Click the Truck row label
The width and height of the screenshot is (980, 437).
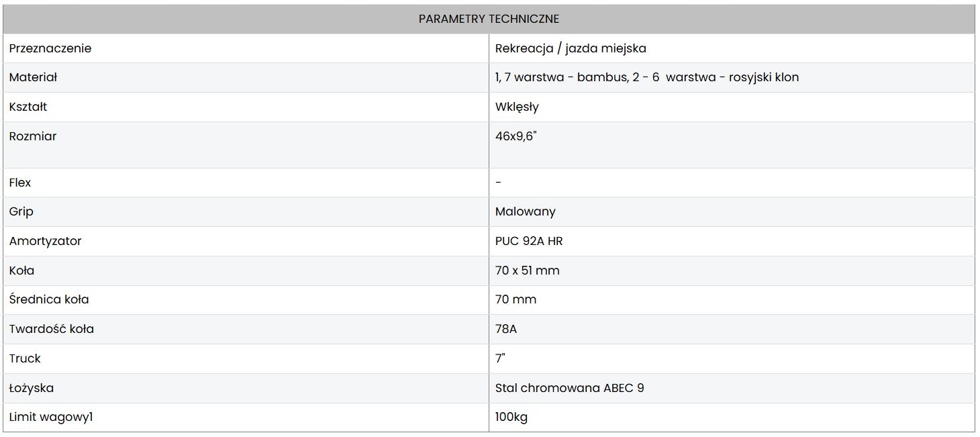point(25,358)
